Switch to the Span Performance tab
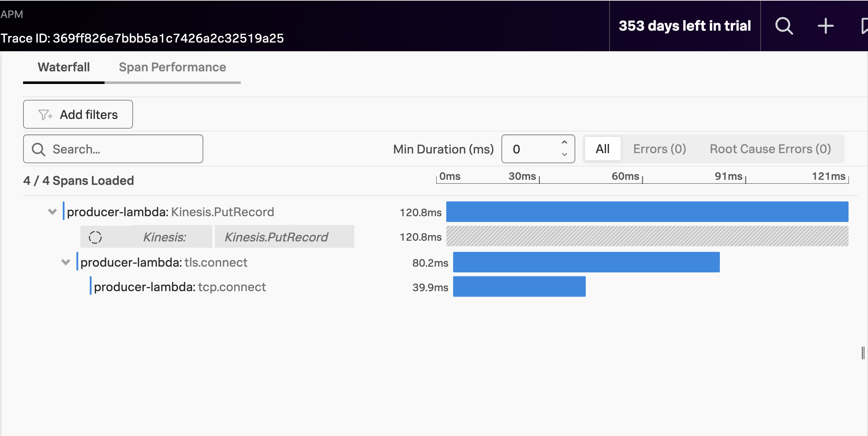The image size is (868, 436). tap(172, 67)
